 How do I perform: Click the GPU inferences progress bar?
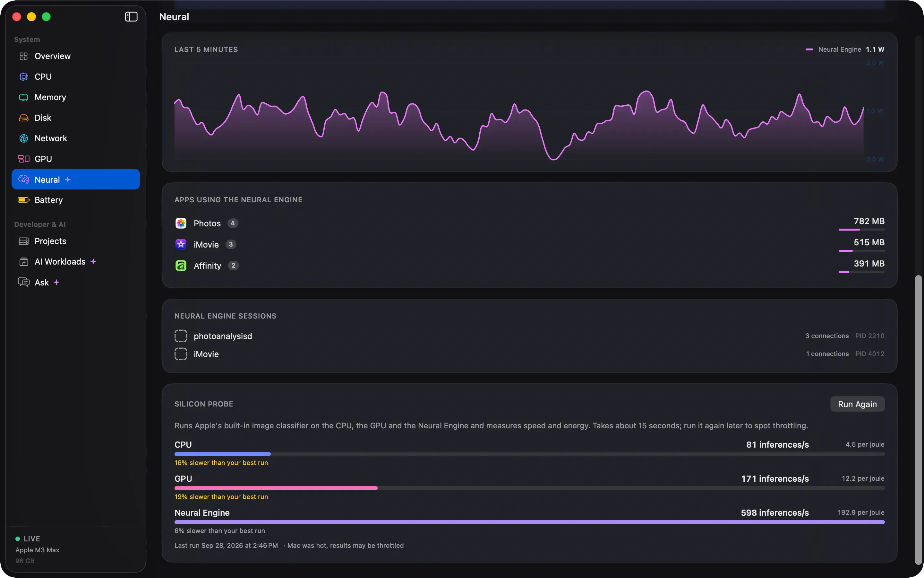click(530, 488)
